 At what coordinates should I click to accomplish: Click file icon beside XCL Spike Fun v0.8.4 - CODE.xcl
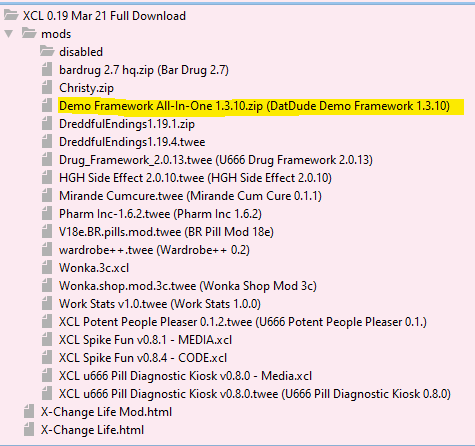47,358
